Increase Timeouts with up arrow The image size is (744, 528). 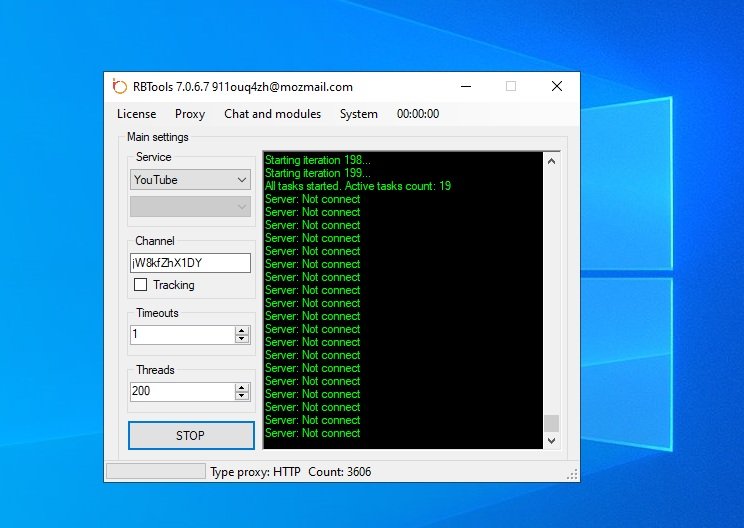(x=241, y=330)
